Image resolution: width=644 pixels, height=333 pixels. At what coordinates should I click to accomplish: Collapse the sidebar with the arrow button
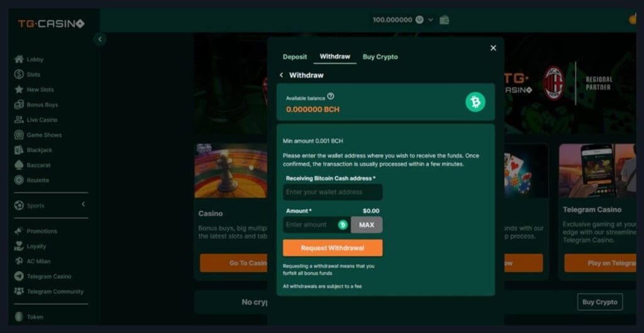click(99, 39)
